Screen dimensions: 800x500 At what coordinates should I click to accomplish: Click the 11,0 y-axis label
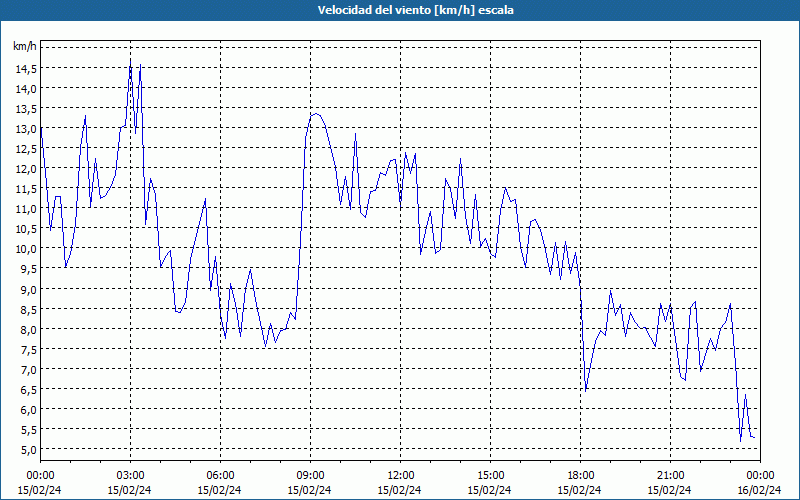pos(26,208)
